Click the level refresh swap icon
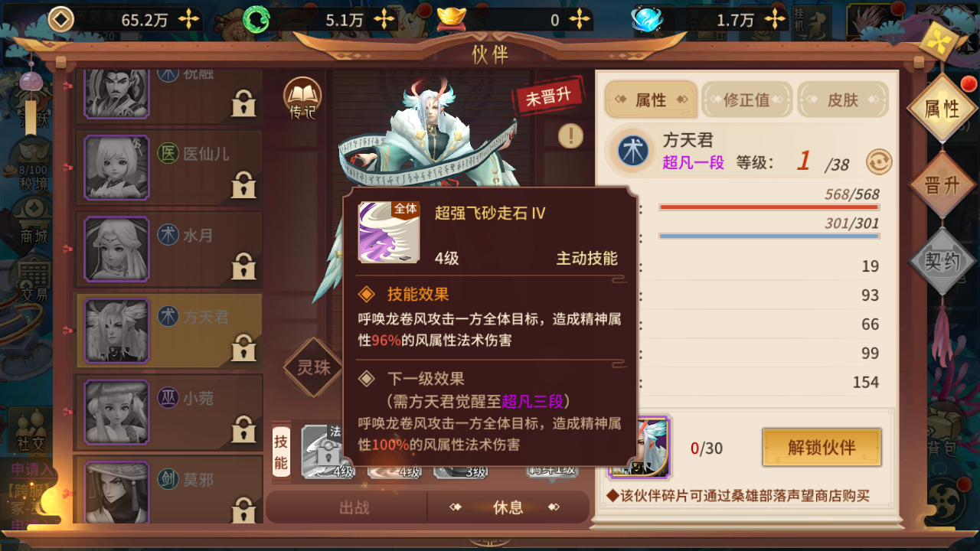 [879, 162]
